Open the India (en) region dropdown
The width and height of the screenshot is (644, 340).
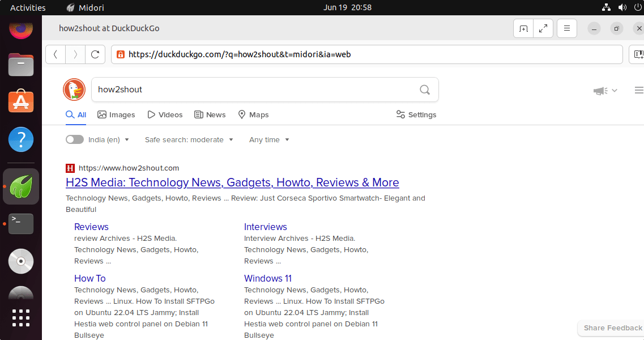109,139
